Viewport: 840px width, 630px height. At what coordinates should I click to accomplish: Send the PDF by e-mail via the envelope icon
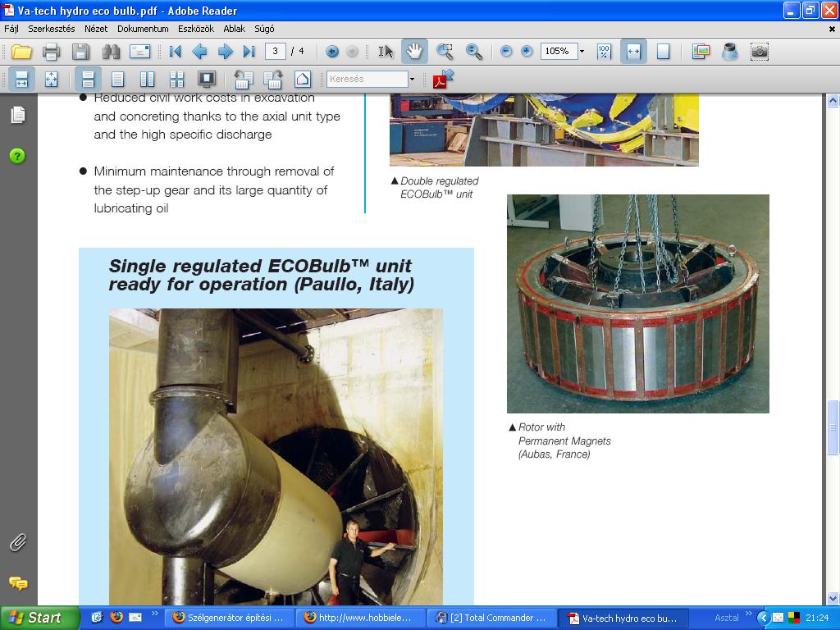pos(139,52)
